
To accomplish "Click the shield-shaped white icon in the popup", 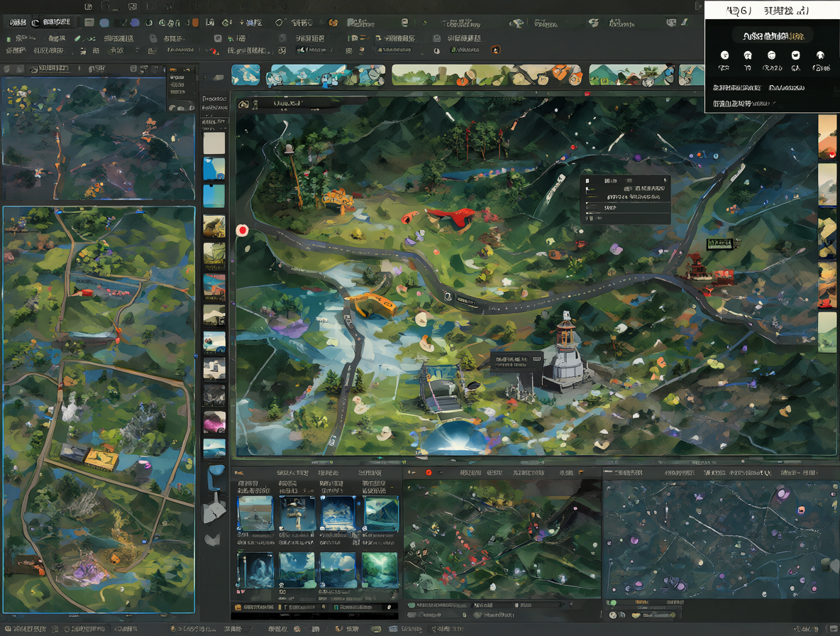I will pyautogui.click(x=795, y=55).
